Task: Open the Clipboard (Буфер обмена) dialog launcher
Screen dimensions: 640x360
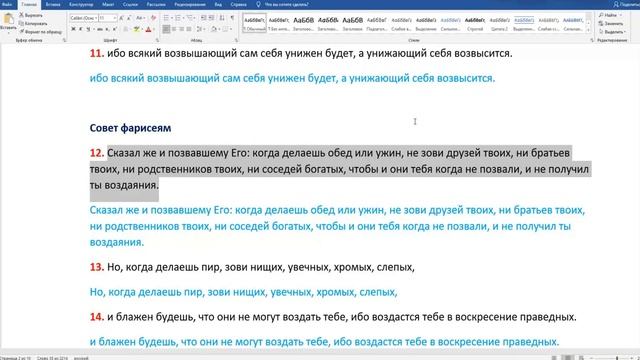Action: pyautogui.click(x=64, y=40)
